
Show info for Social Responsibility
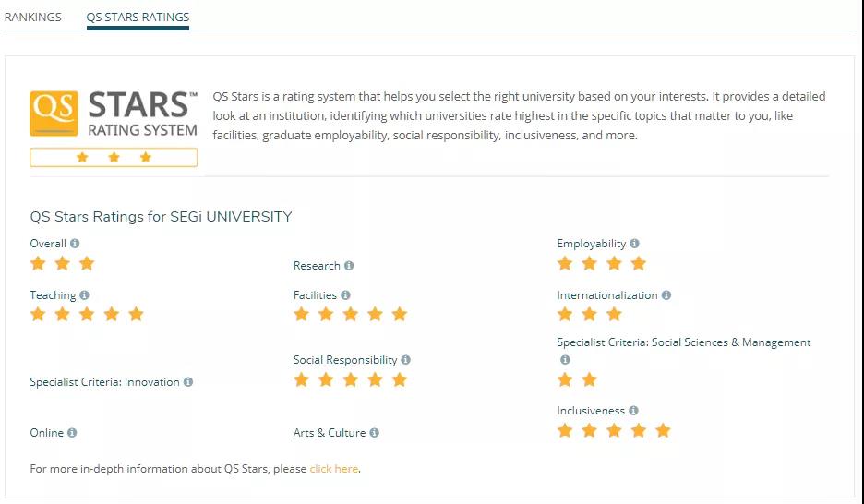pyautogui.click(x=405, y=360)
